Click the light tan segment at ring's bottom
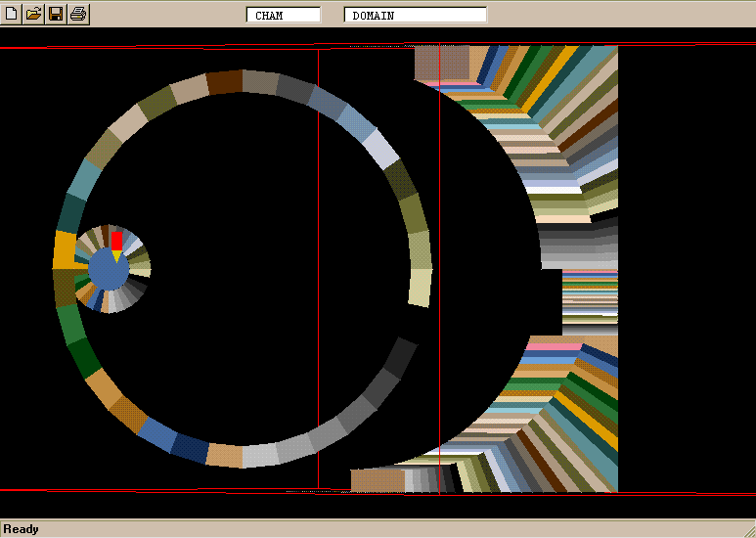The image size is (756, 538). (x=224, y=455)
